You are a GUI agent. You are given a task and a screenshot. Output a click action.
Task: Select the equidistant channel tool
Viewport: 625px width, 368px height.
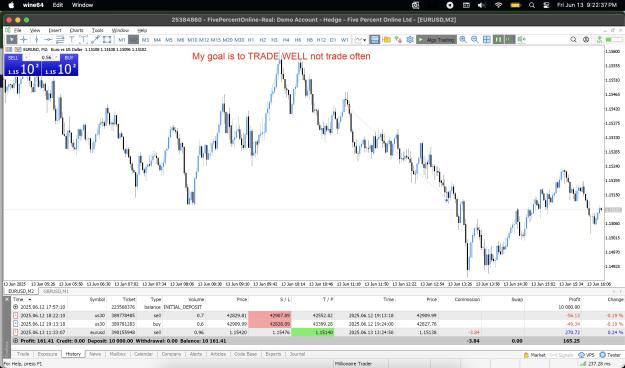60,39
